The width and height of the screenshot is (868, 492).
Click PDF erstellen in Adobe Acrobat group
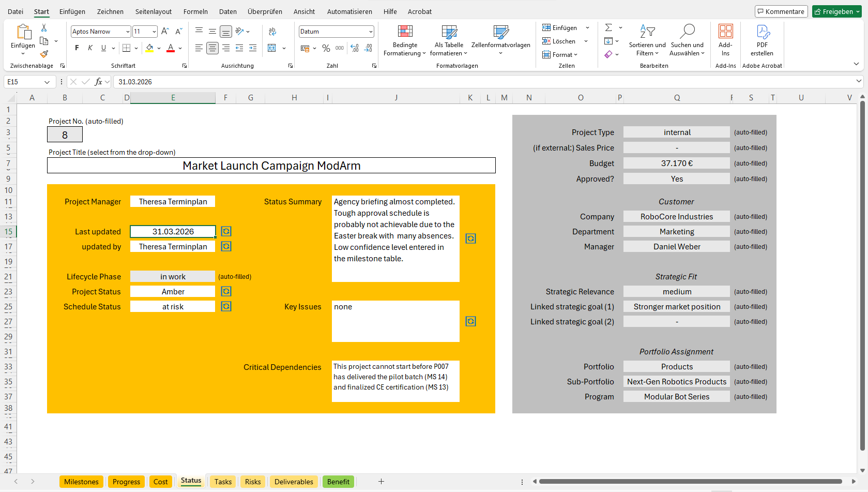pos(762,40)
